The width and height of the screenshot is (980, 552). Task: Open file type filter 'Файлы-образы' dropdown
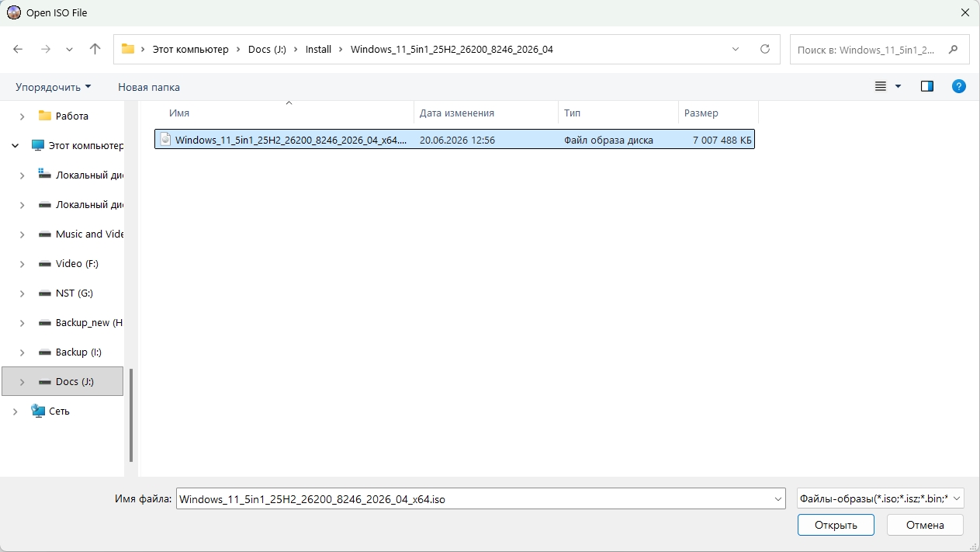[x=880, y=498]
